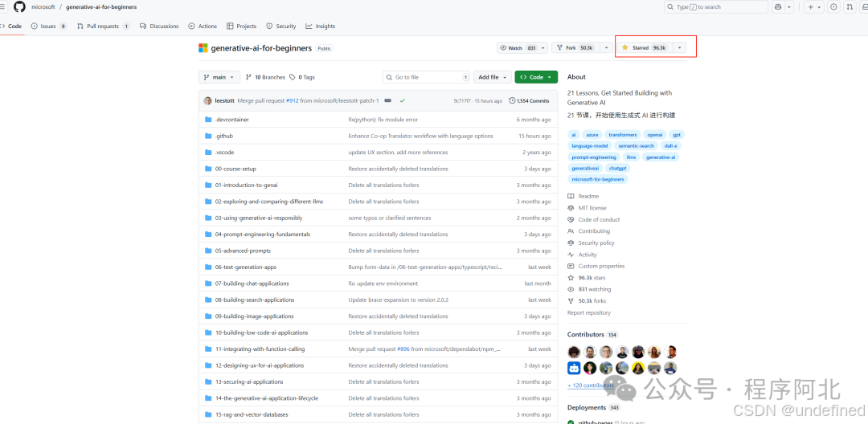Click the + 120 contributors link

coord(590,385)
